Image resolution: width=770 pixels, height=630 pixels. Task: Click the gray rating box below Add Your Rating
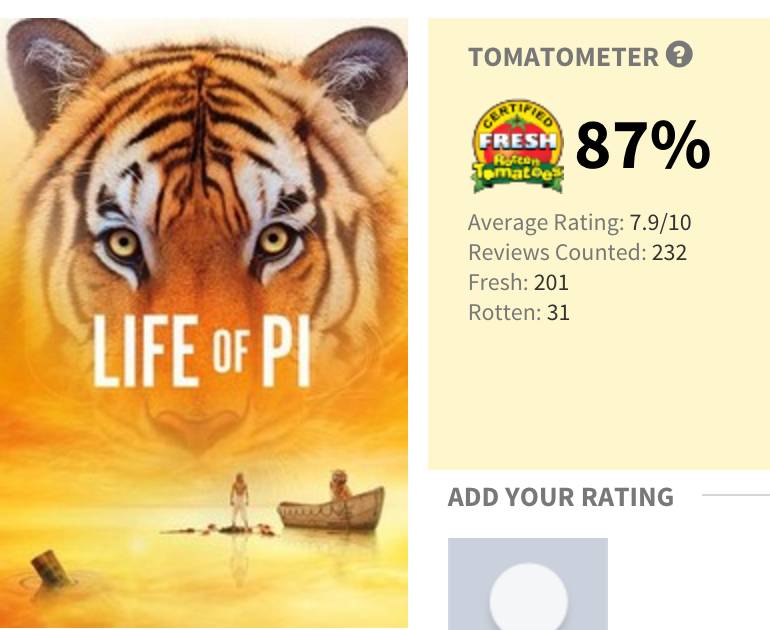click(x=527, y=584)
